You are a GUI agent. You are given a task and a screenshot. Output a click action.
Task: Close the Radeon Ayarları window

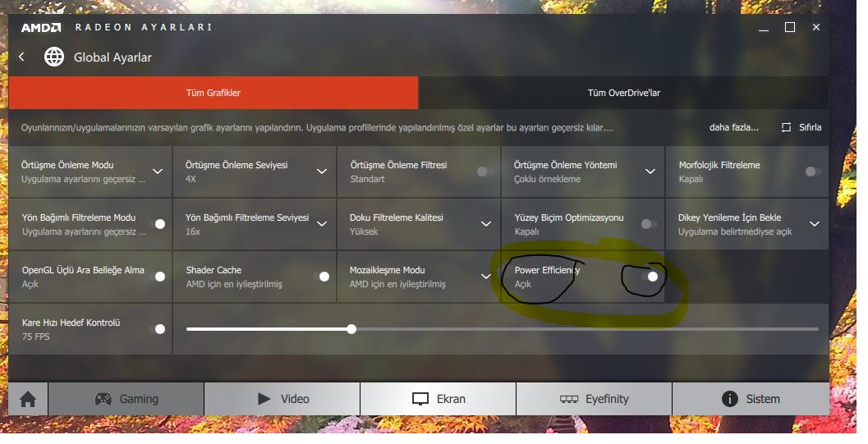pos(816,27)
